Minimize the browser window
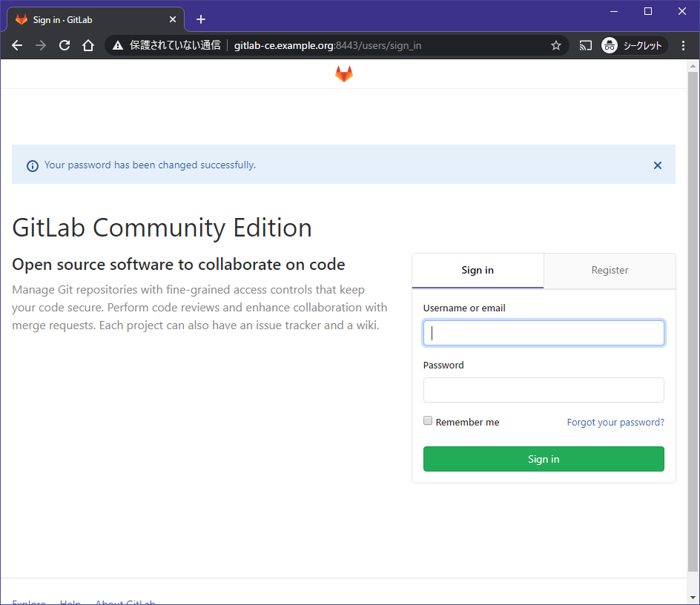Screen dimensions: 700x605 tap(614, 12)
